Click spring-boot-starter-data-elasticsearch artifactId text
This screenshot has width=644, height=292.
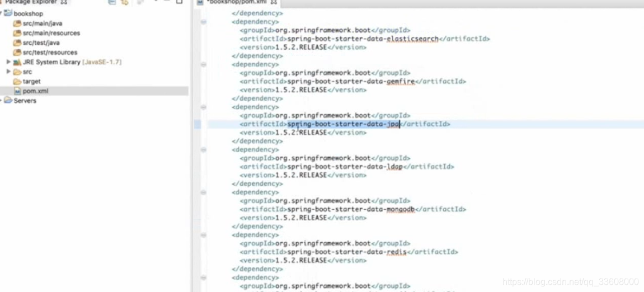click(363, 39)
